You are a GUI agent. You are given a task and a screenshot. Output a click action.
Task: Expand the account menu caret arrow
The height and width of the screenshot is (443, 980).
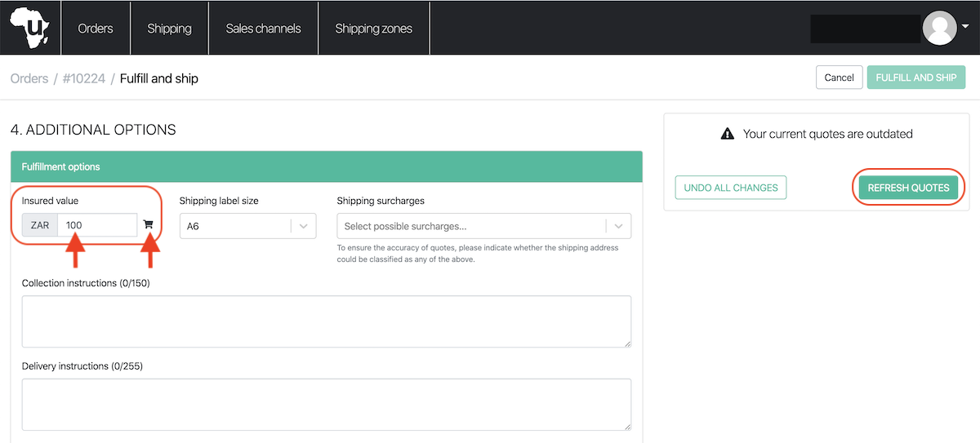(965, 26)
